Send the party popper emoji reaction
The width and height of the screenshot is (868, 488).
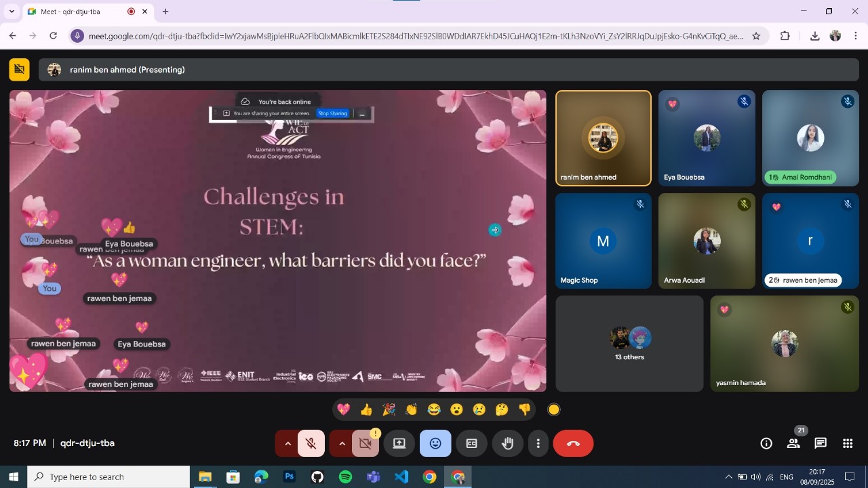(389, 410)
